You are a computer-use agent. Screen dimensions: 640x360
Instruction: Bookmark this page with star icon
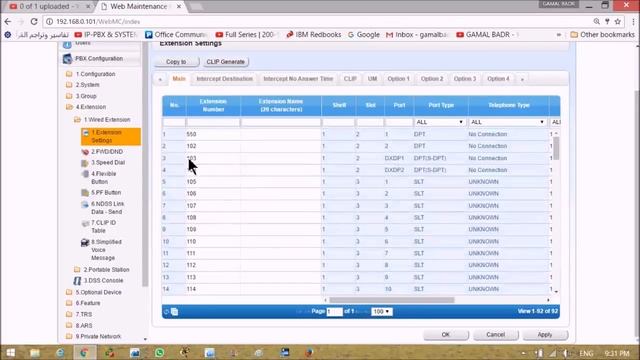click(618, 21)
